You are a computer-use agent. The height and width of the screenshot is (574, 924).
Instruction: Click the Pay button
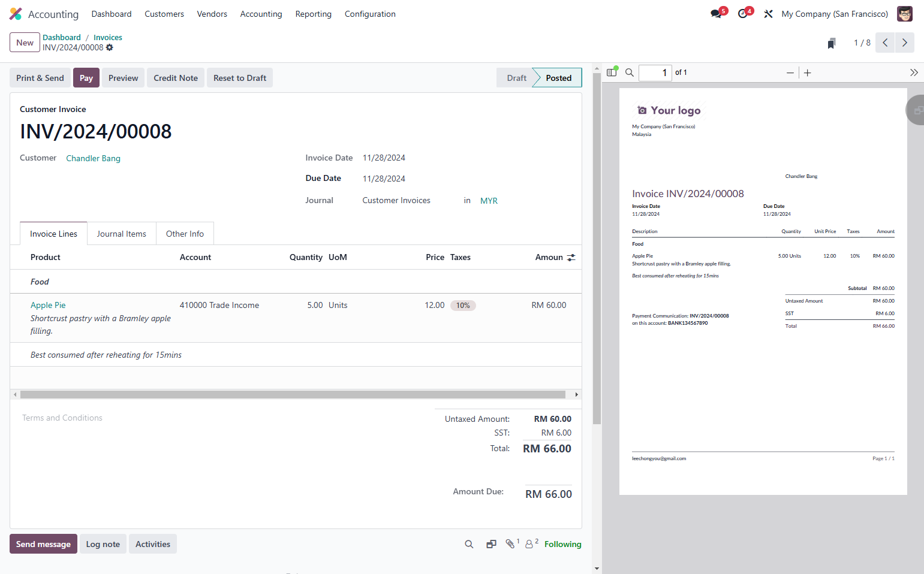[x=86, y=78]
